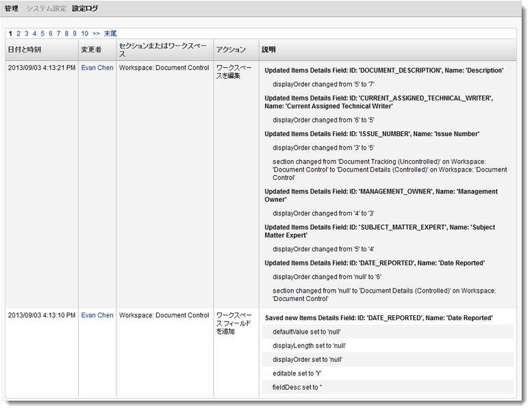Select displayOrder changed from '3' to '5'
This screenshot has height=411, width=532.
(323, 148)
